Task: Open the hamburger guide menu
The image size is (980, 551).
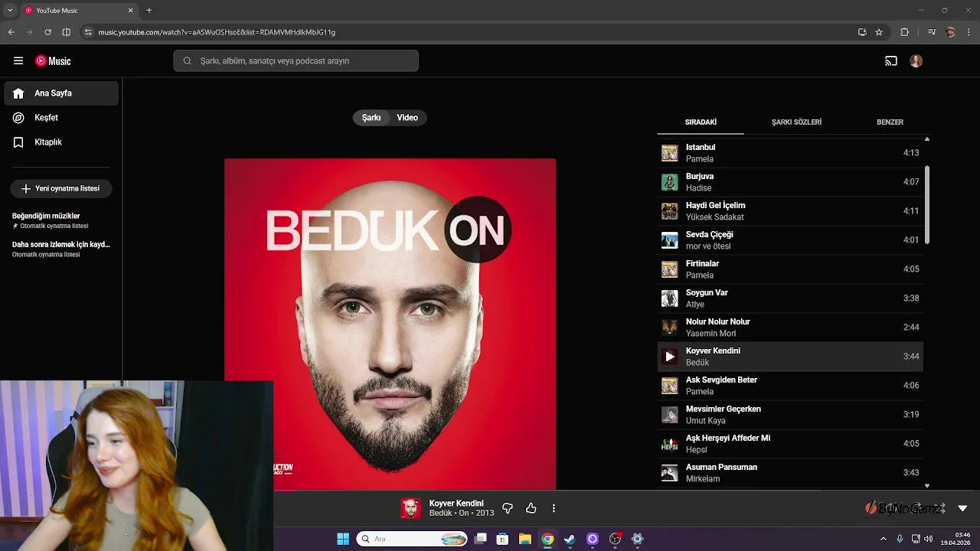Action: point(18,60)
